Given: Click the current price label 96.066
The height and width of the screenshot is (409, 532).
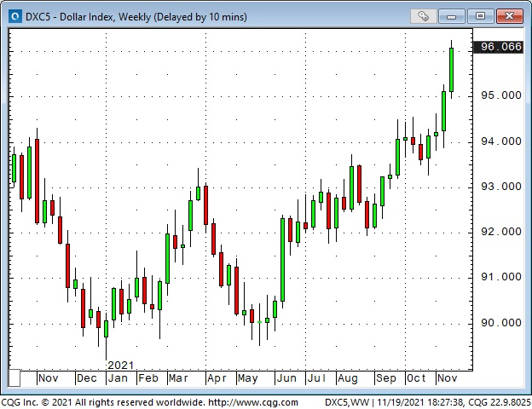Looking at the screenshot, I should pos(500,47).
